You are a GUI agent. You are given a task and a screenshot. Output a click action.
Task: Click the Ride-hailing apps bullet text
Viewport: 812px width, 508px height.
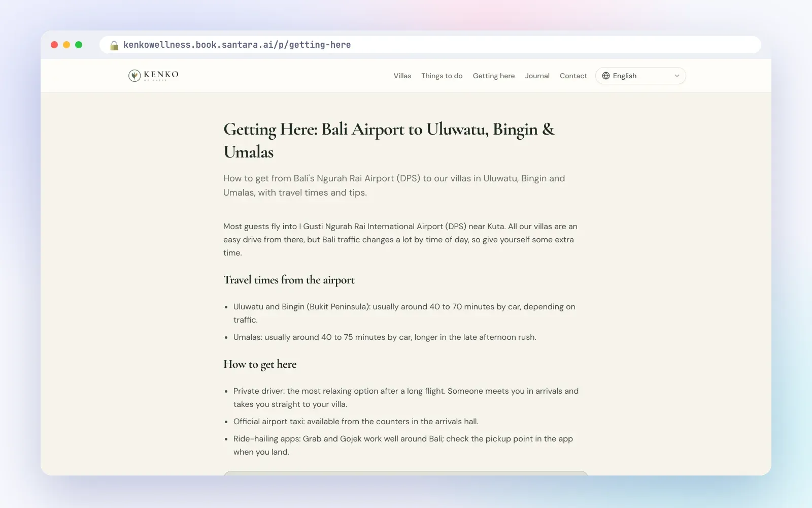coord(403,445)
